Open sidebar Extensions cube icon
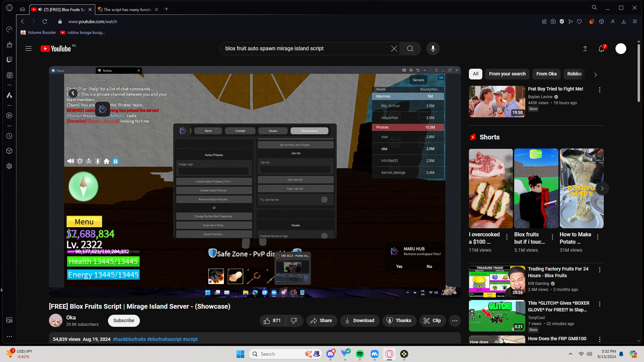Image resolution: width=644 pixels, height=362 pixels. click(x=9, y=151)
